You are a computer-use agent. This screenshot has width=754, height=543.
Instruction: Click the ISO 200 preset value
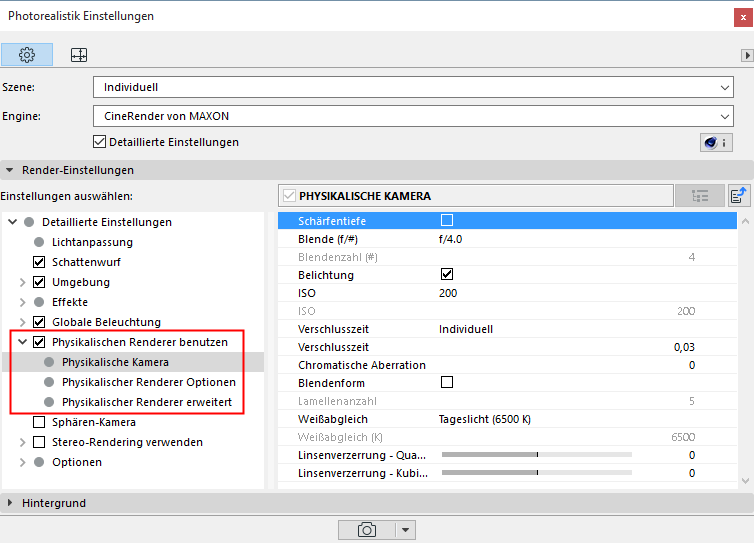[x=448, y=293]
